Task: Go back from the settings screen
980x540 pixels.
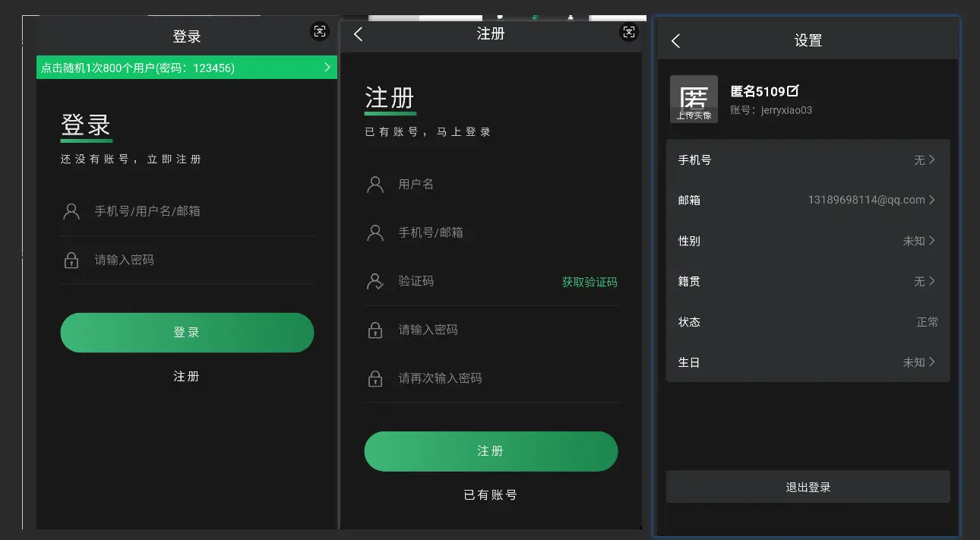Action: click(675, 41)
